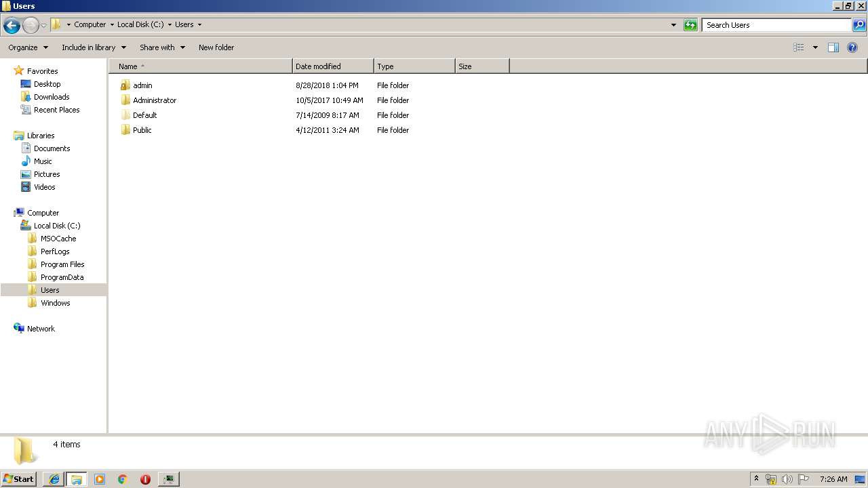Viewport: 868px width, 488px height.
Task: Refresh the folder with the green refresh icon
Action: (690, 25)
